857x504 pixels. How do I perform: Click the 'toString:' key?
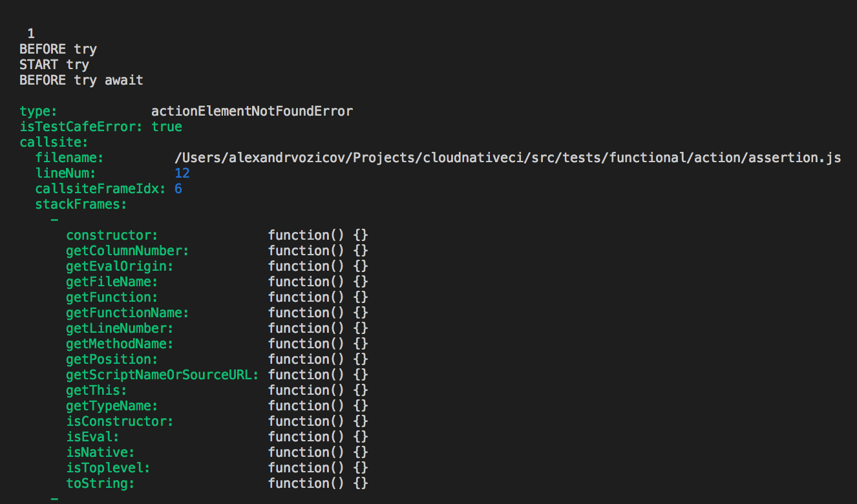click(x=100, y=483)
